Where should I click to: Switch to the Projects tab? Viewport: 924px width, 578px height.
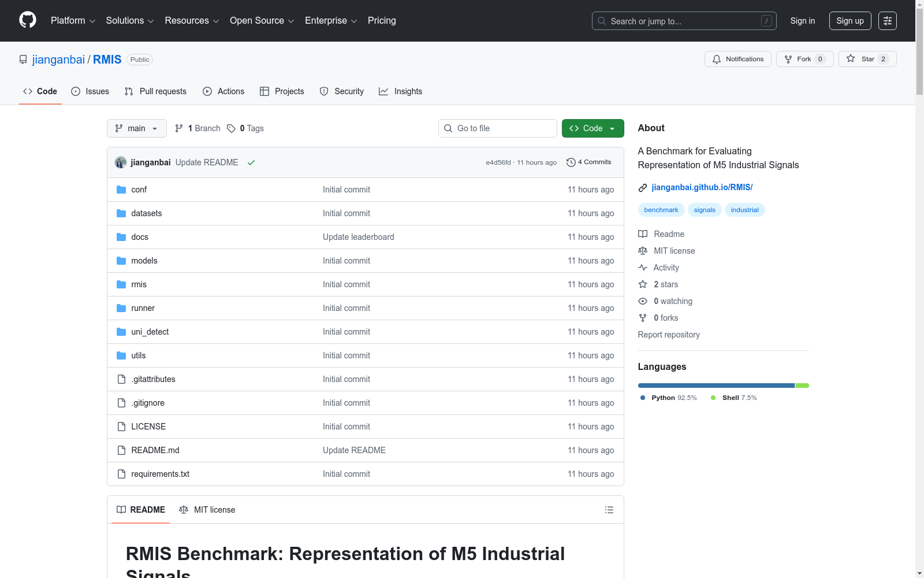[282, 91]
